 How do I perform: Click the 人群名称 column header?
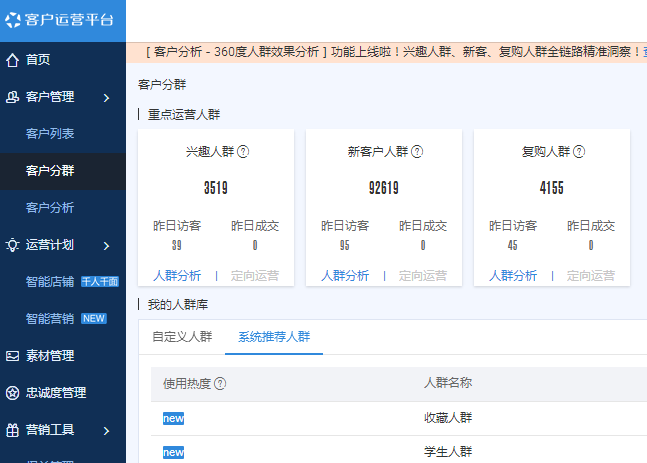(448, 383)
